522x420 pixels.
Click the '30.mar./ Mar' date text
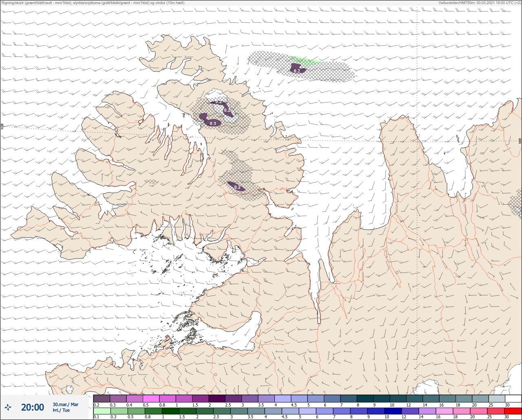click(65, 405)
